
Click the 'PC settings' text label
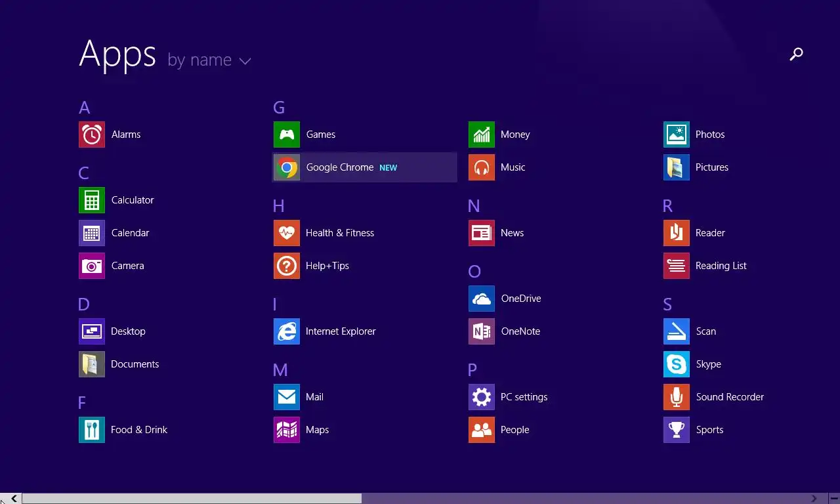[524, 397]
